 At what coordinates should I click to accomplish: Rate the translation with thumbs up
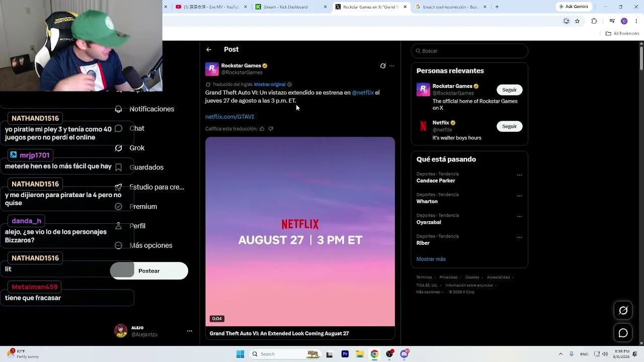(262, 129)
